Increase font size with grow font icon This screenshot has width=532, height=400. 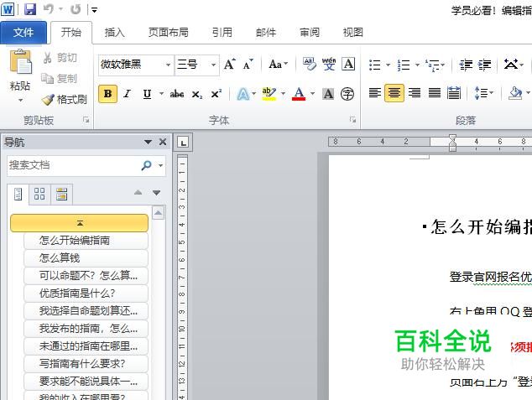(x=230, y=64)
